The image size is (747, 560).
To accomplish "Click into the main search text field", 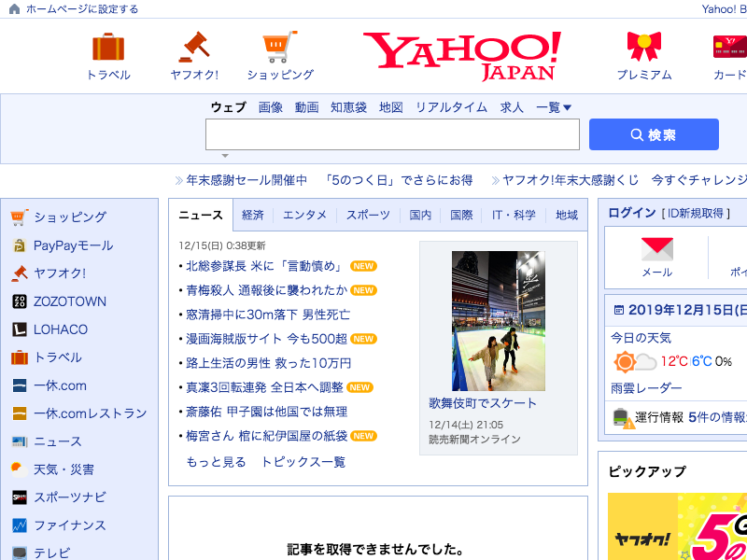I will click(392, 134).
